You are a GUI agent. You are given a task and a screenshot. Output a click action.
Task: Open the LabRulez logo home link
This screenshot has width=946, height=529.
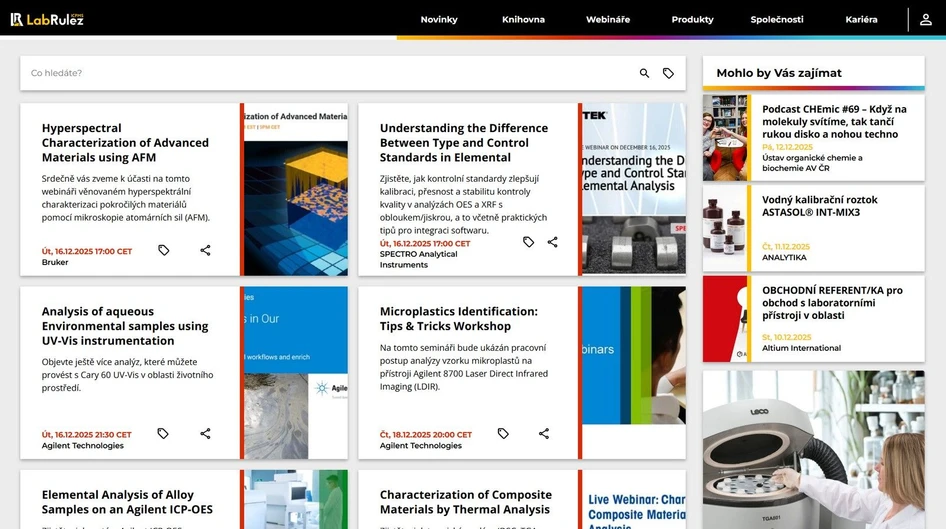coord(47,19)
